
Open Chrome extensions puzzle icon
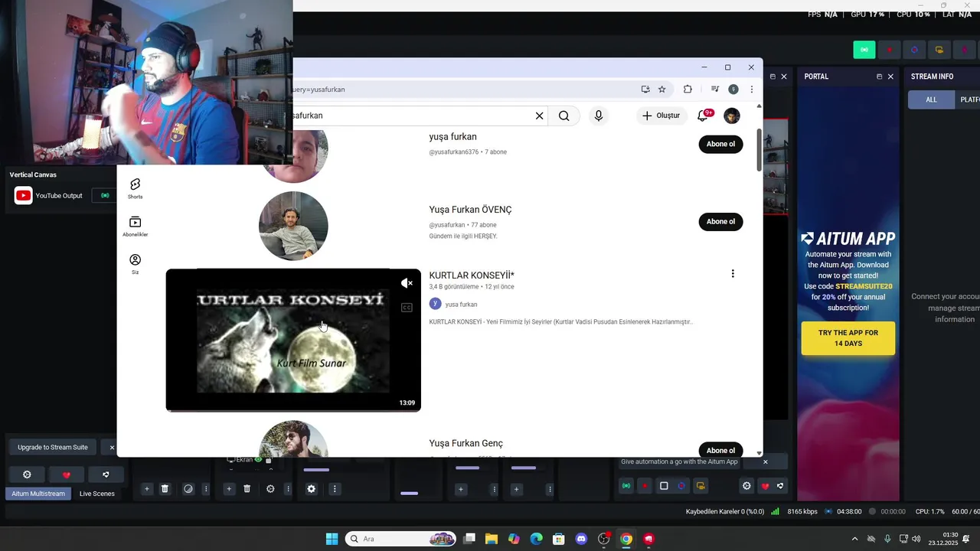[x=688, y=90]
